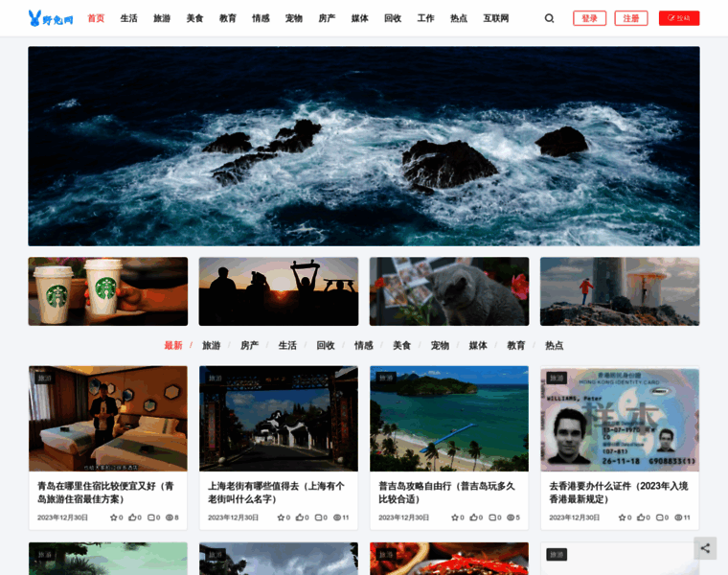Select the 情感 category tab below thumbnails

tap(364, 346)
